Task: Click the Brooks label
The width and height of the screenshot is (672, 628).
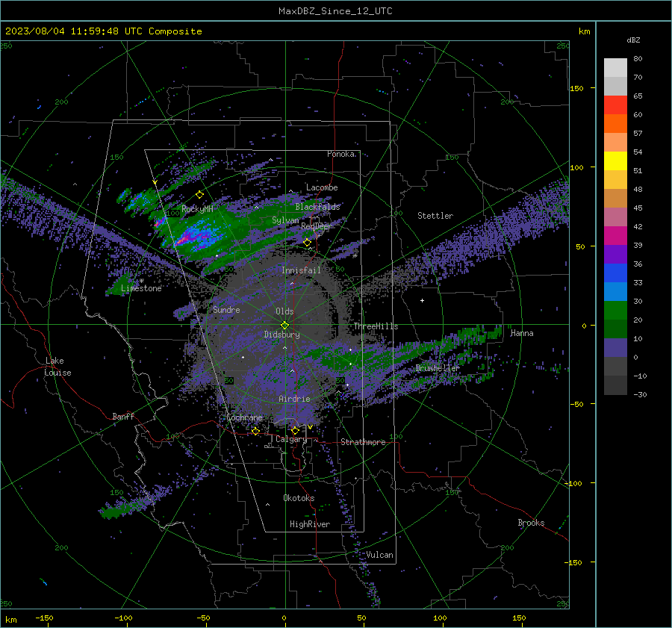Action: pyautogui.click(x=531, y=523)
